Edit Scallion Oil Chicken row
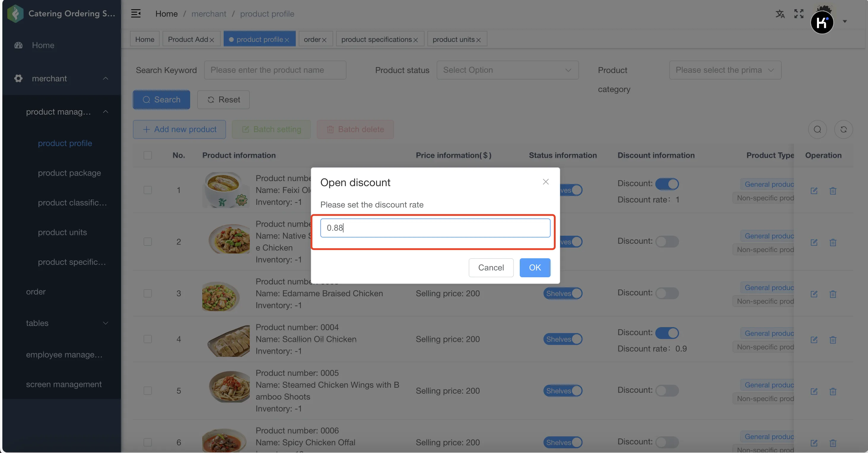This screenshot has height=453, width=868. 814,340
